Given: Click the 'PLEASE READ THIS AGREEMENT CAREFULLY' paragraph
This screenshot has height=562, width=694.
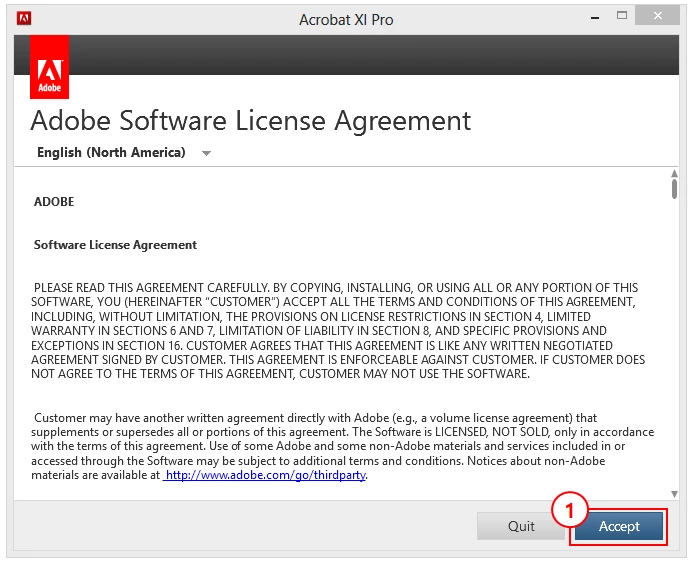Looking at the screenshot, I should pyautogui.click(x=338, y=331).
